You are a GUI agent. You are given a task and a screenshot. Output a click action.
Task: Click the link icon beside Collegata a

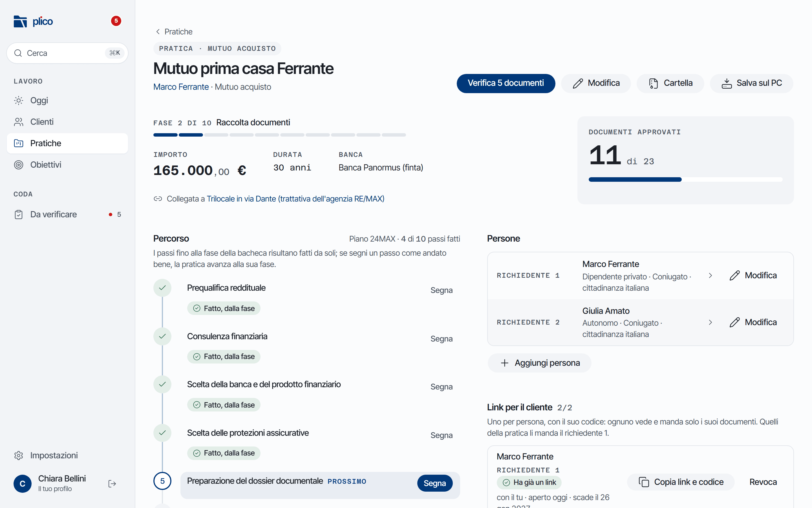[x=158, y=199]
